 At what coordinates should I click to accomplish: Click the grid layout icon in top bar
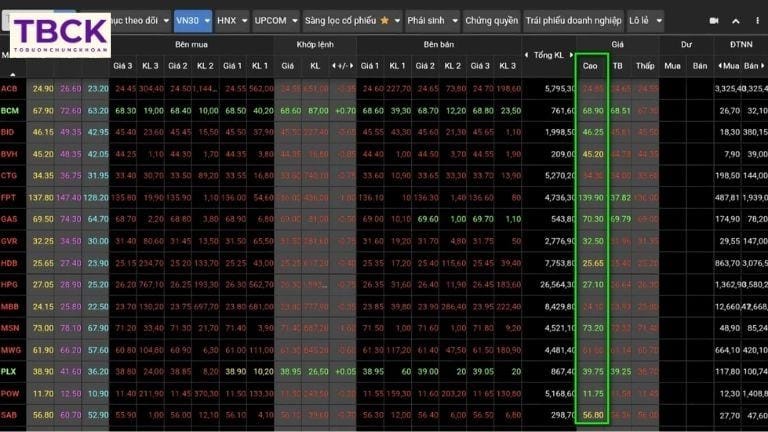click(x=736, y=20)
